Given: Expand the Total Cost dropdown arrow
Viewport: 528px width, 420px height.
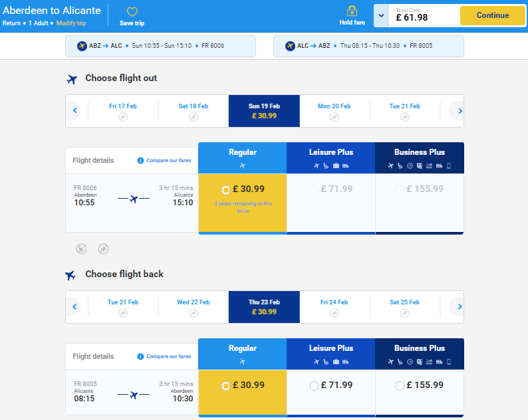Looking at the screenshot, I should point(381,15).
